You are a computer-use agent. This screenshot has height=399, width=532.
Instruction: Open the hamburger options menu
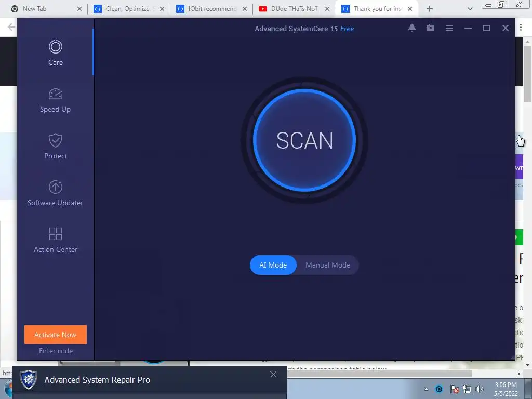[449, 28]
